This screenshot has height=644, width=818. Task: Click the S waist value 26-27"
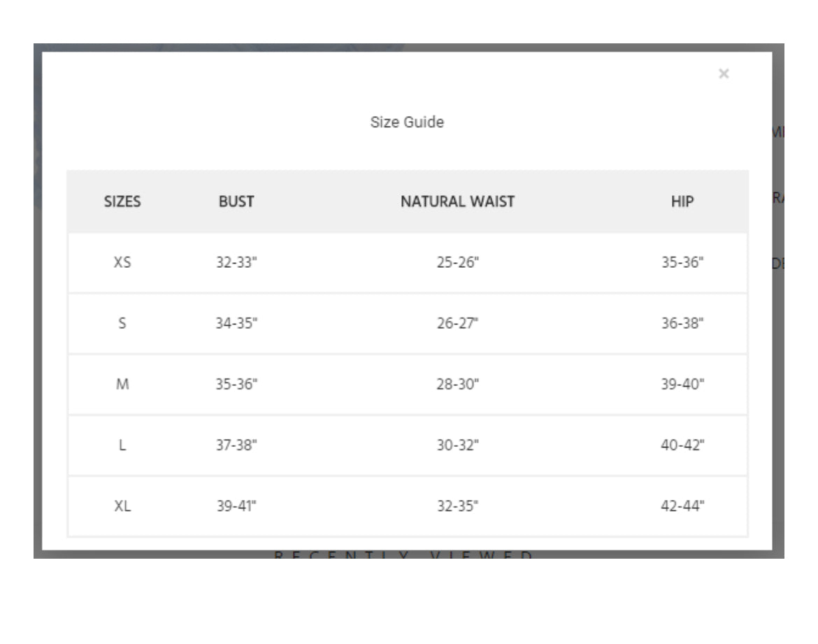tap(457, 323)
